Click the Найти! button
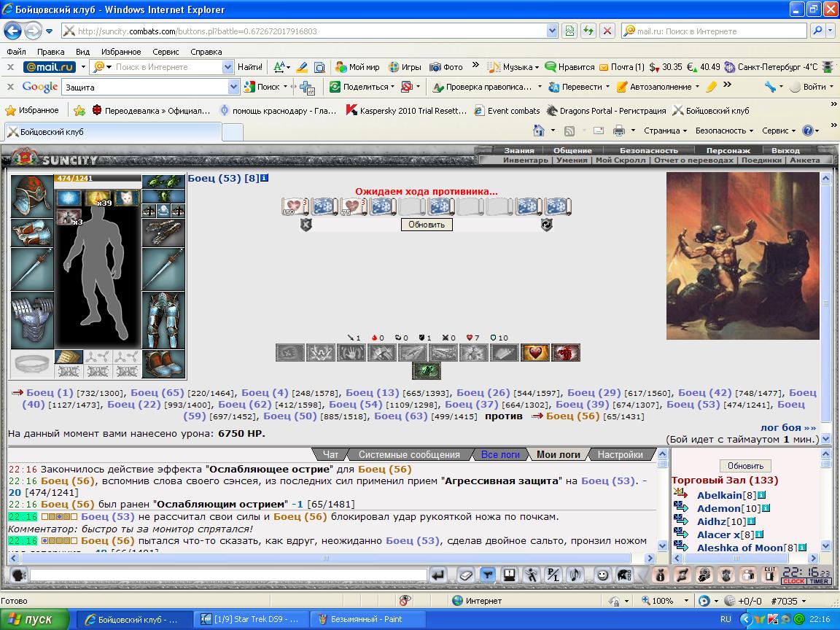This screenshot has height=630, width=840. pyautogui.click(x=249, y=67)
